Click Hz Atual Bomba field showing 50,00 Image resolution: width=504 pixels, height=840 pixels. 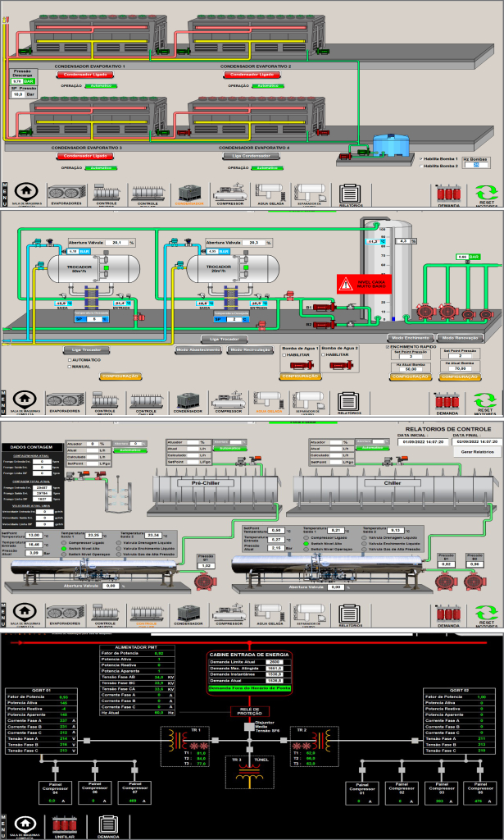411,369
